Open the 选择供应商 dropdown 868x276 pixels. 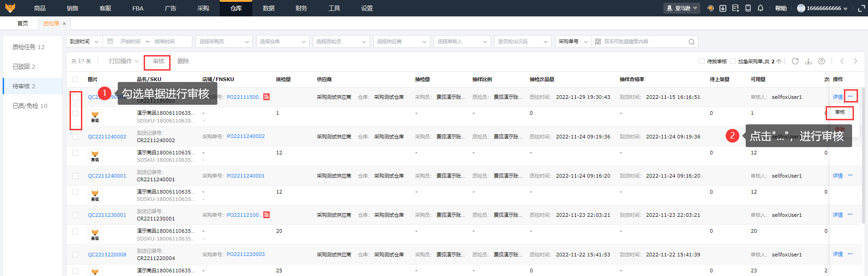[x=402, y=41]
